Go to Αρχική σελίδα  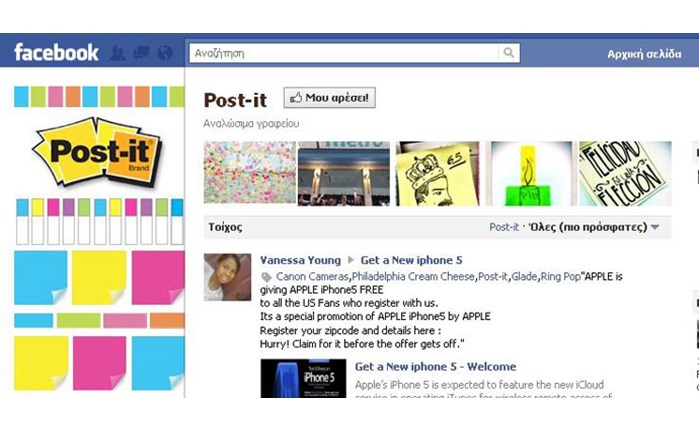tap(644, 54)
